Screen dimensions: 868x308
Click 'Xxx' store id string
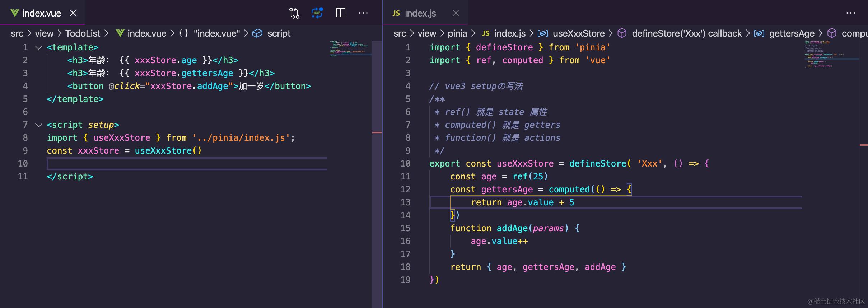coord(649,164)
